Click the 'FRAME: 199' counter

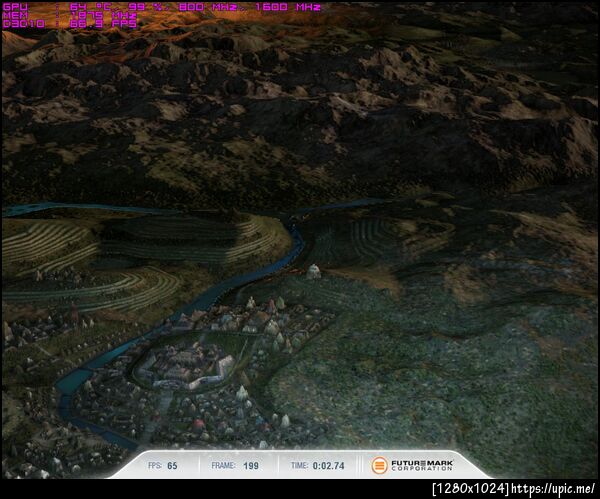coord(235,466)
